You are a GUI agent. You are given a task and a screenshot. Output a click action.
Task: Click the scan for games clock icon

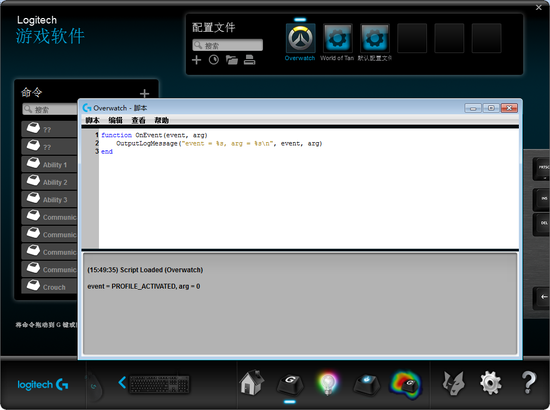(214, 60)
